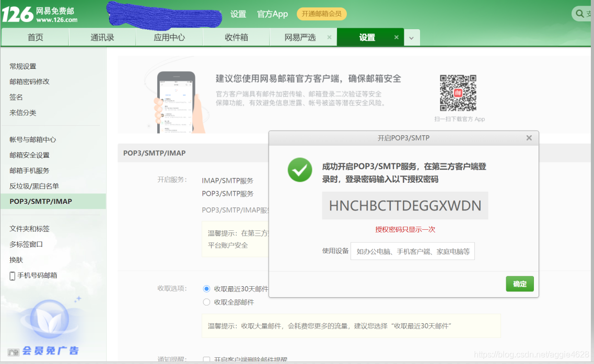The width and height of the screenshot is (594, 364).
Task: Click the POP3/SMTP/IMAP section heading
Action: pyautogui.click(x=154, y=153)
